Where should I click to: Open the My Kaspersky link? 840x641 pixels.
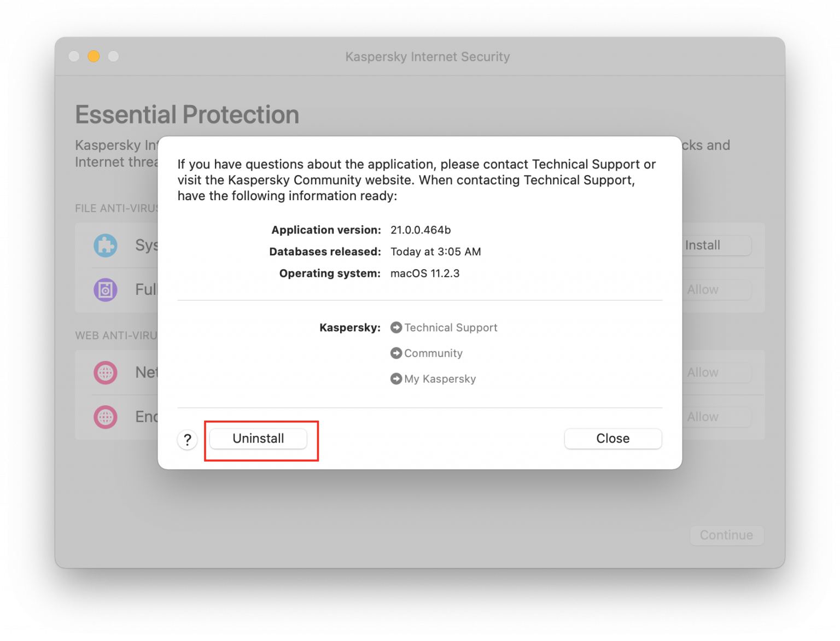tap(440, 378)
